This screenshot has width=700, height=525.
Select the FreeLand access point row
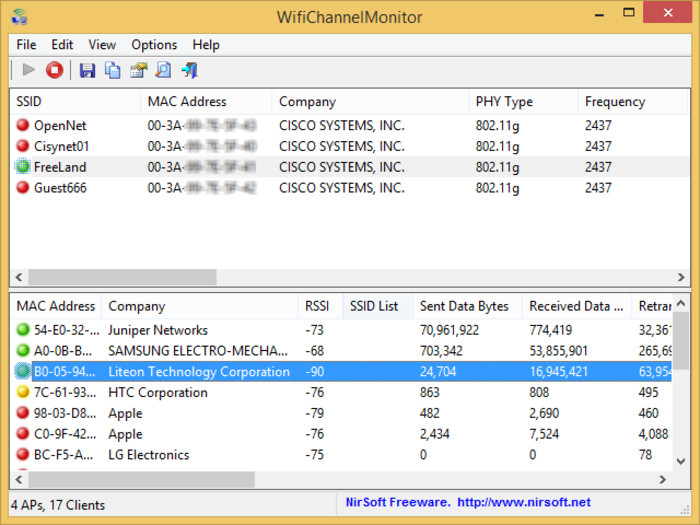pos(349,167)
